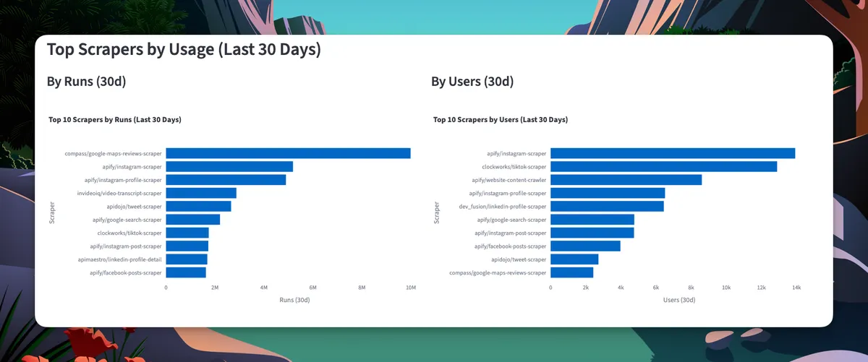Select the invideoiq/video-transcript-scraper bar
The width and height of the screenshot is (868, 362).
201,193
